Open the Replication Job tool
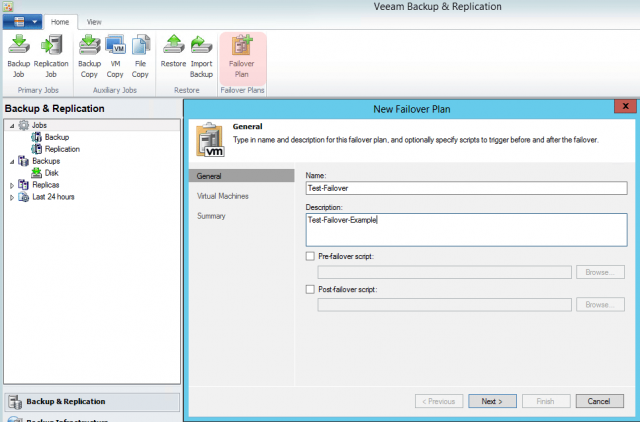The width and height of the screenshot is (640, 422). (x=51, y=46)
